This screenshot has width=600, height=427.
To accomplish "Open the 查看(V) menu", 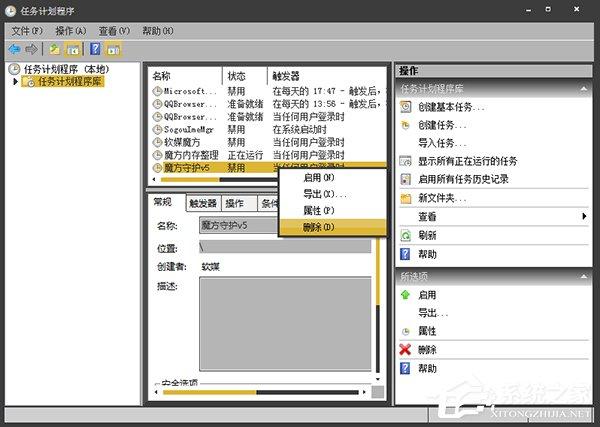I will coord(114,31).
